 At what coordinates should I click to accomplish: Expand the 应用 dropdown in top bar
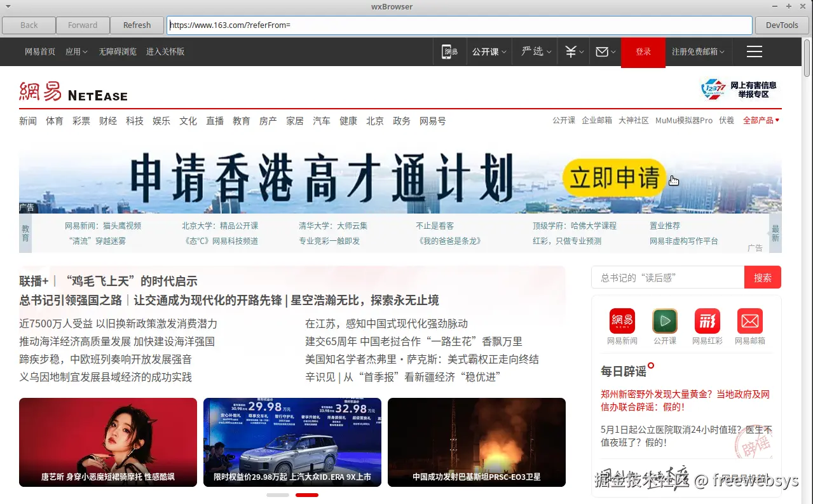pos(76,51)
